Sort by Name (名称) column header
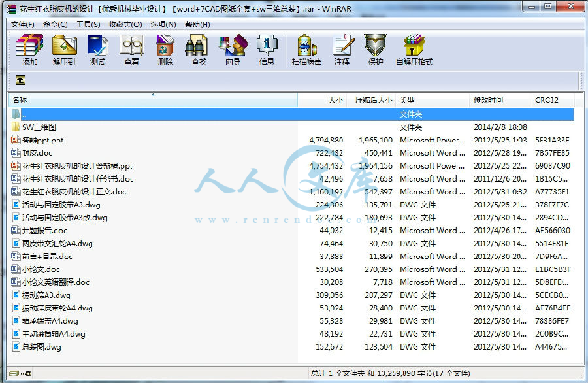This screenshot has width=588, height=383. tap(153, 100)
